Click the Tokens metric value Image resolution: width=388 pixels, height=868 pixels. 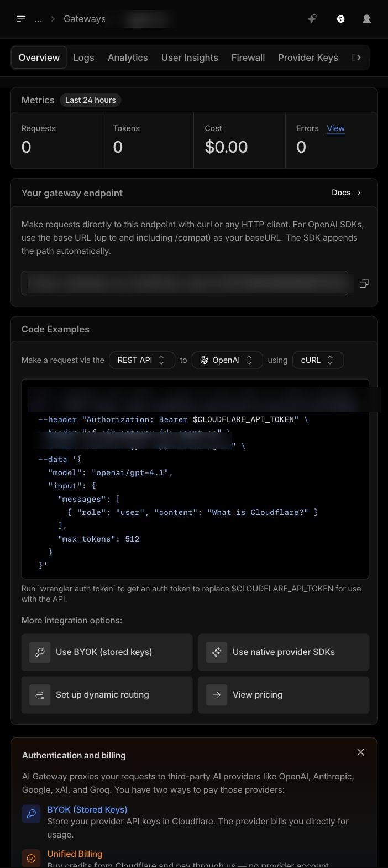pos(118,147)
